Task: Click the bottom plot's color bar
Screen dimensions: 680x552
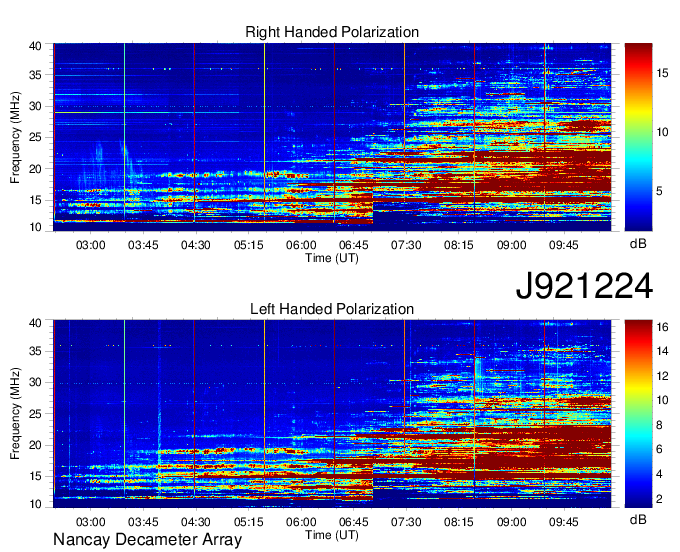Action: [x=638, y=414]
